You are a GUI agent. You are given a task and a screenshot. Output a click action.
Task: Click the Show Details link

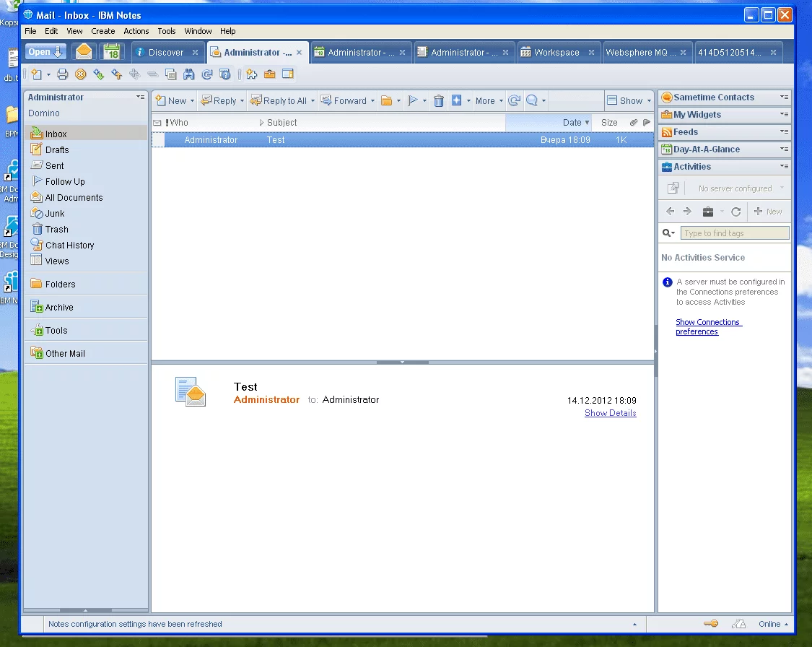pyautogui.click(x=610, y=413)
